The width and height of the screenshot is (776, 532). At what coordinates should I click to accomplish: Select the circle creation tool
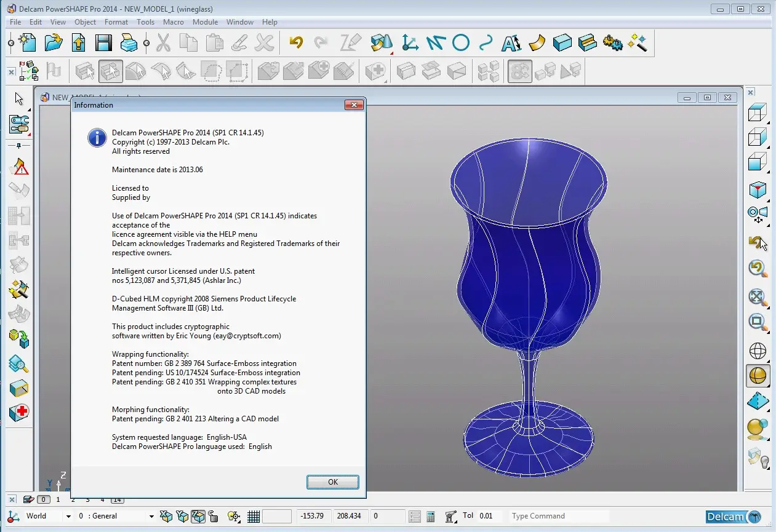point(462,42)
